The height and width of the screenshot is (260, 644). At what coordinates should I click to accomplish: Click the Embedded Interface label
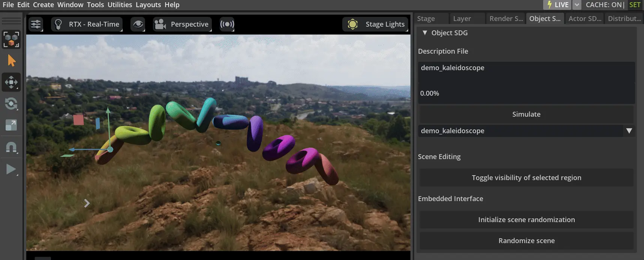click(451, 199)
